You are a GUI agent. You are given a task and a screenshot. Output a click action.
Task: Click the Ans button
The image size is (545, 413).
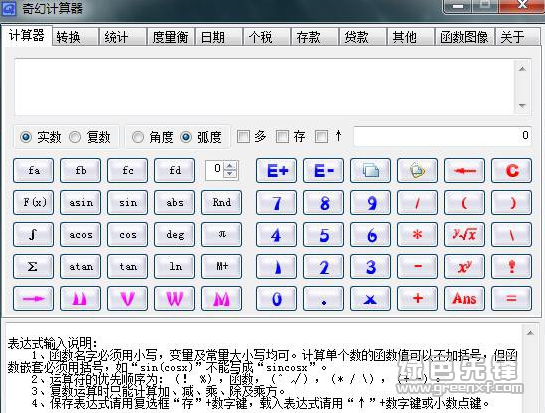(464, 299)
